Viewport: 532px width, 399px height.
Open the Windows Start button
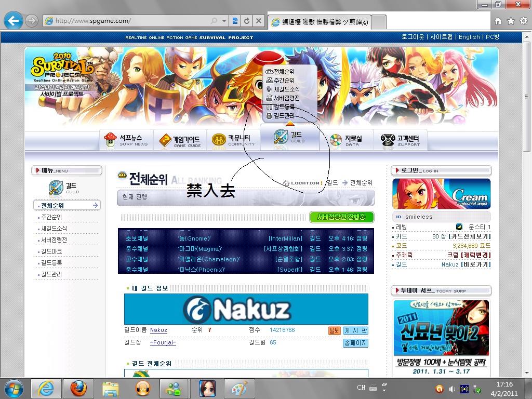click(x=14, y=389)
